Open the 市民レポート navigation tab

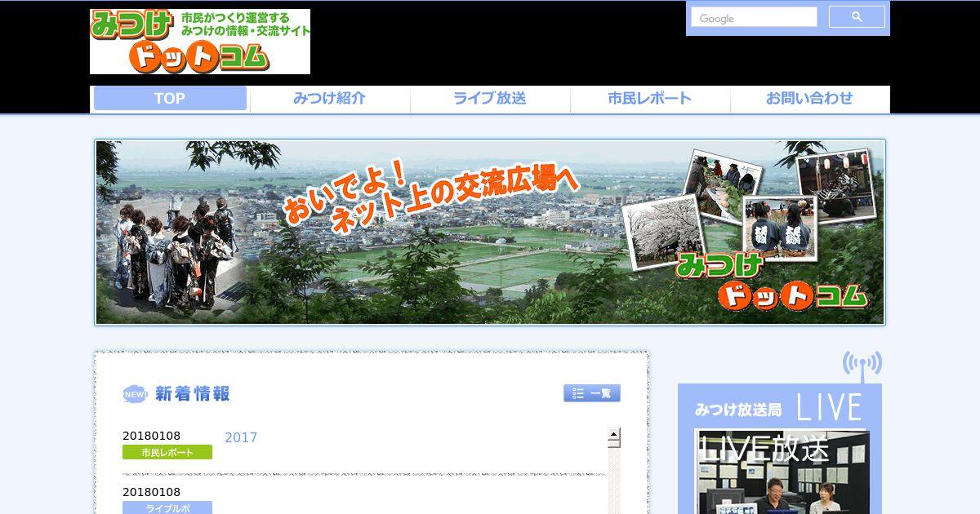[x=650, y=99]
